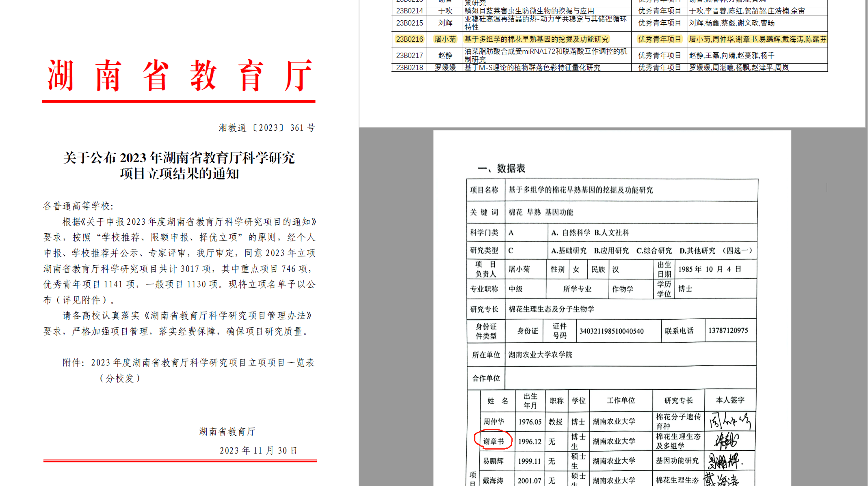Click the specialty '基因功能研究'
Screen dimensions: 868x486
click(677, 460)
